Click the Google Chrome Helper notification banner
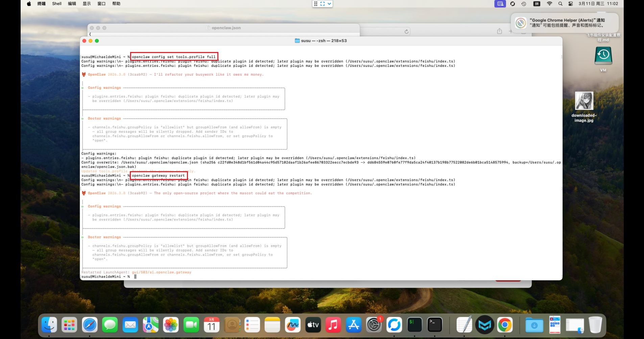The image size is (644, 339). click(x=565, y=23)
